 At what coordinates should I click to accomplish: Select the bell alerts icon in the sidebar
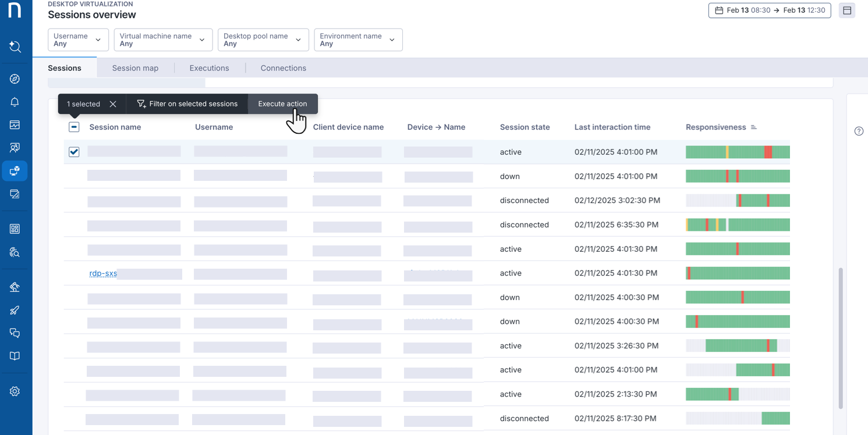click(x=16, y=102)
